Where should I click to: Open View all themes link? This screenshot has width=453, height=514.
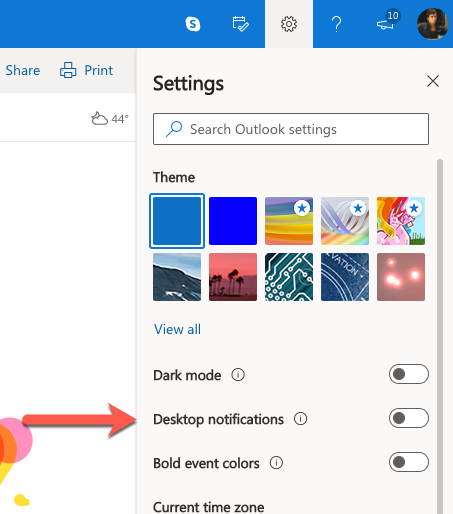pos(177,329)
